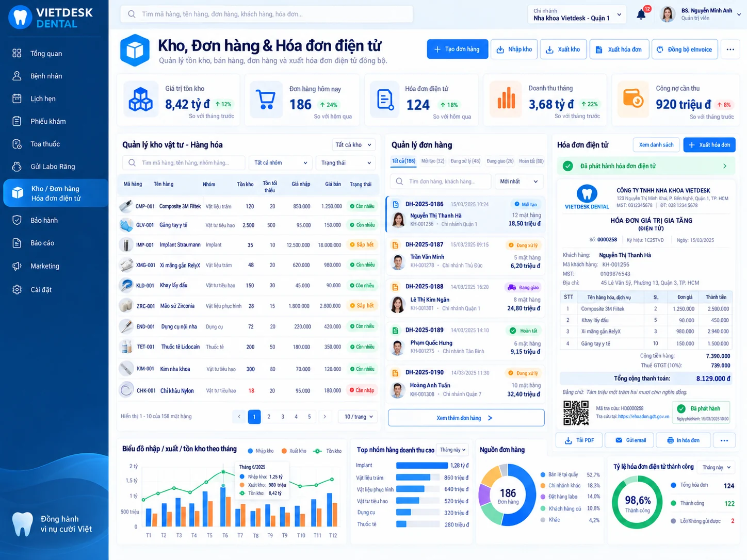Open invoice more actions menu

724,440
